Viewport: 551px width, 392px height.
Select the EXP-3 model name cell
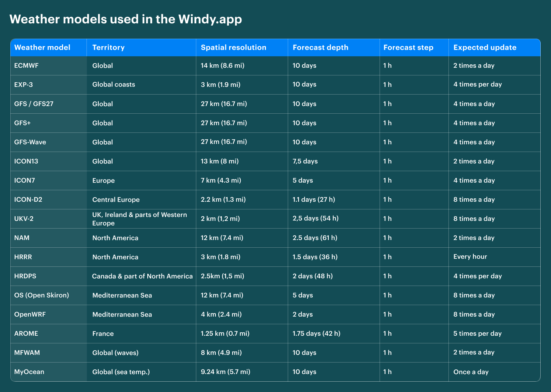point(23,85)
